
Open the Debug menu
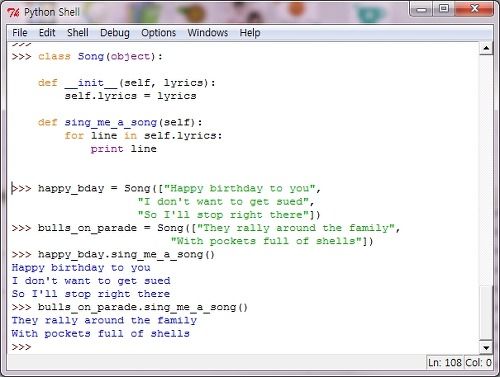pyautogui.click(x=115, y=33)
